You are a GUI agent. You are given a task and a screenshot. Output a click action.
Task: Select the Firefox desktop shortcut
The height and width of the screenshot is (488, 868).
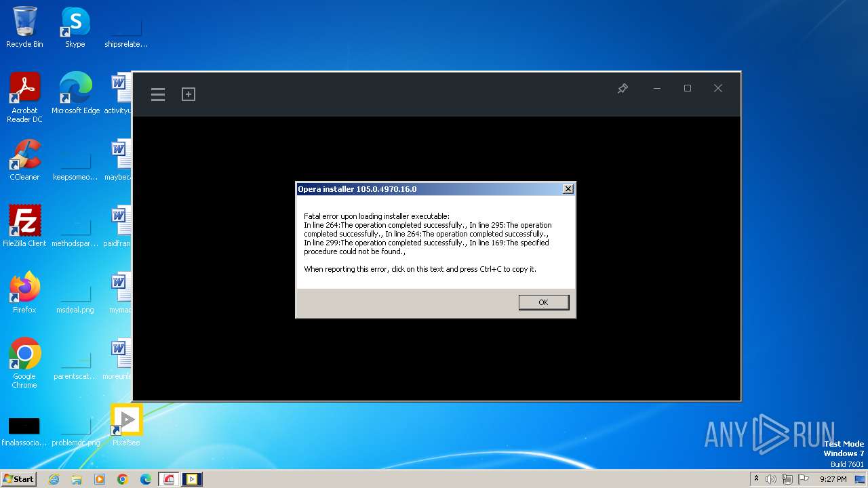[24, 293]
